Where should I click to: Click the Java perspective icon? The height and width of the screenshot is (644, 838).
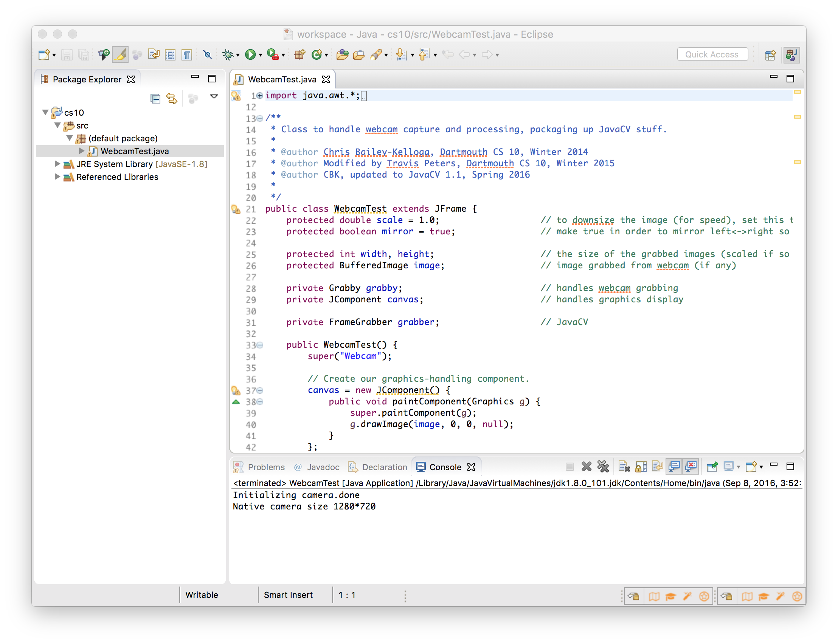tap(791, 55)
